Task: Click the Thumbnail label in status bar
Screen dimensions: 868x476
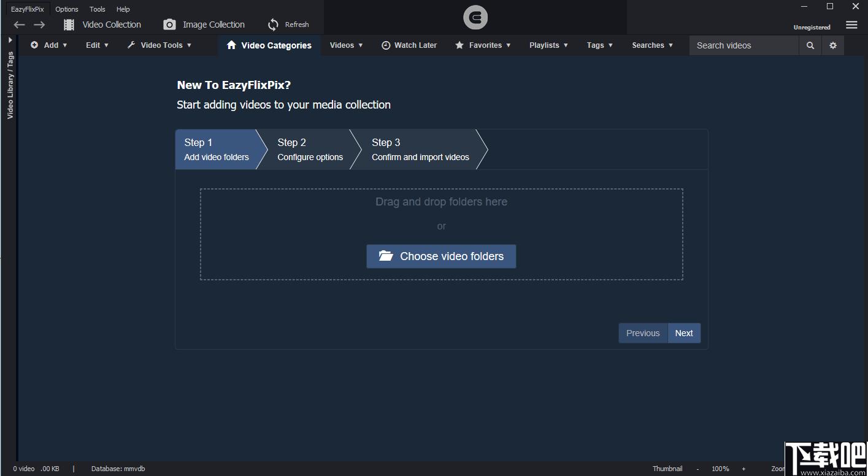Action: 667,469
